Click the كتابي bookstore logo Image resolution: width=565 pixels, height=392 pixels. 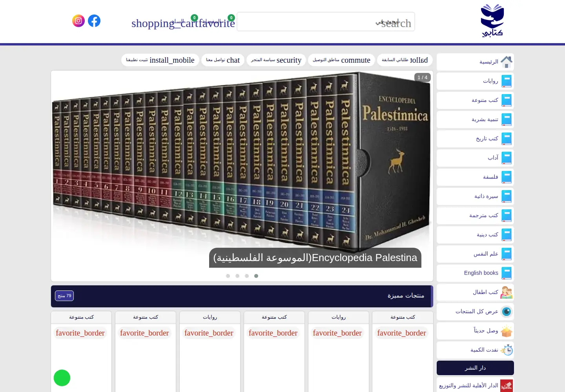[x=492, y=21]
